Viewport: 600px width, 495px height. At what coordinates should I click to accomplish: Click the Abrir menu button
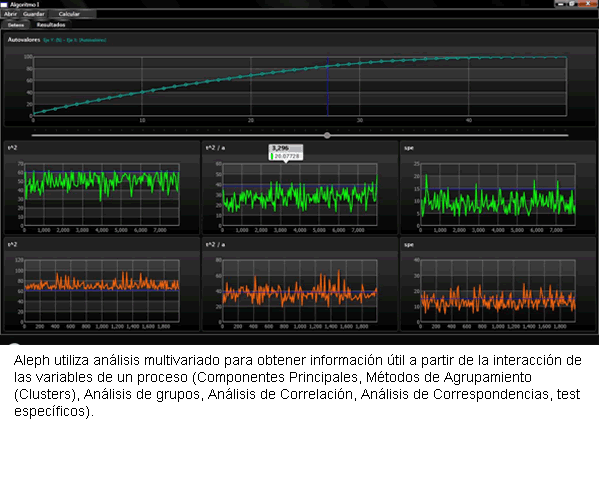[11, 14]
